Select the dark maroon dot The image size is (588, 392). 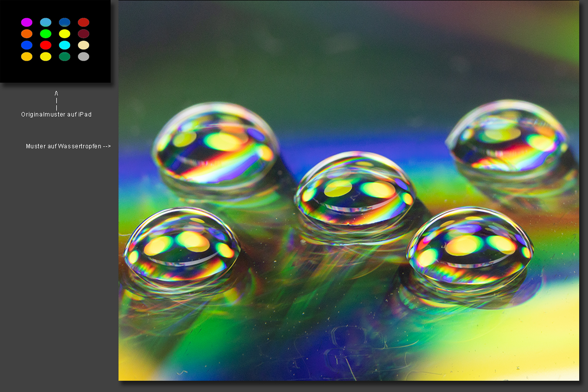click(x=84, y=34)
